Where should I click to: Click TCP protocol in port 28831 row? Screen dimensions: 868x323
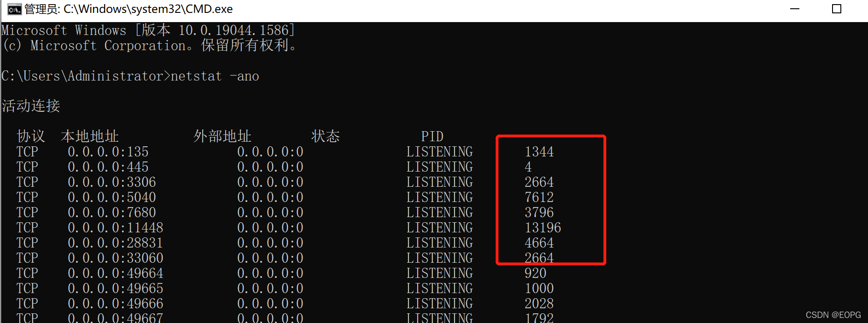[x=27, y=243]
